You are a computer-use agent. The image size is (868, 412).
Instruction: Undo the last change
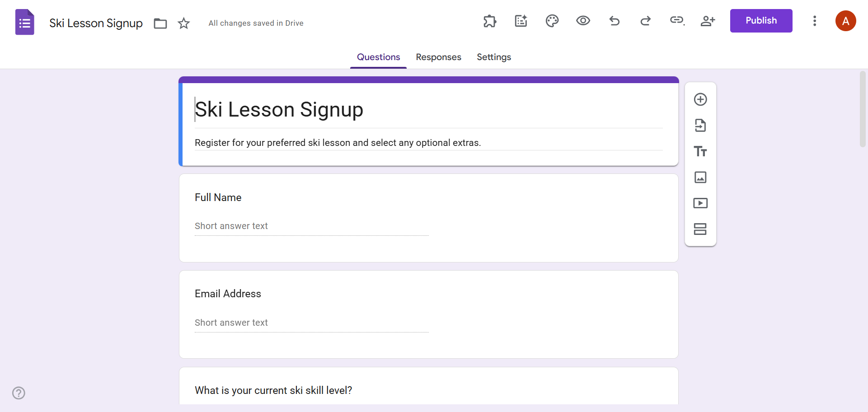point(615,21)
